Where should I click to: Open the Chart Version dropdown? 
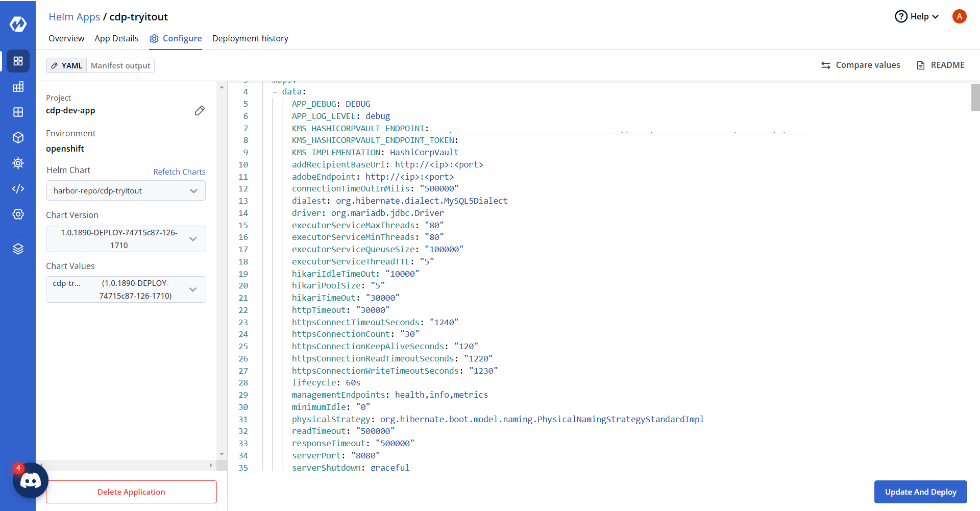click(126, 239)
